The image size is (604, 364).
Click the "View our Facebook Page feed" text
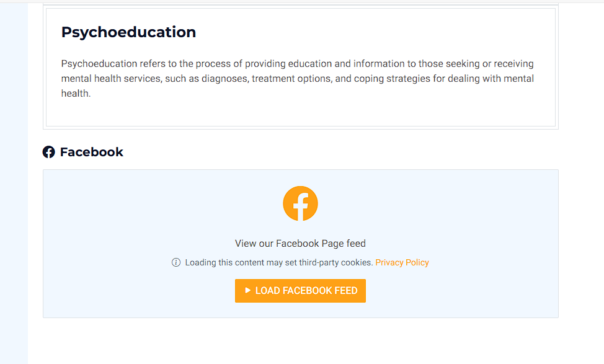300,244
